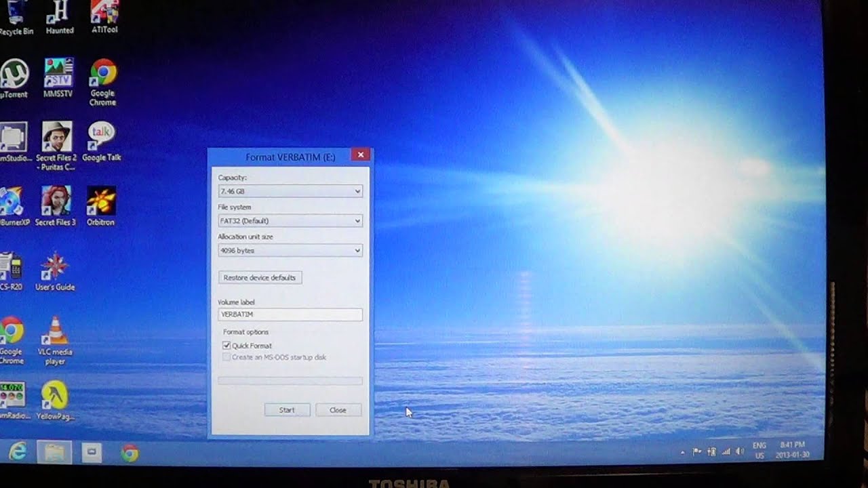The image size is (868, 488).
Task: Switch to File Explorer on taskbar
Action: [54, 452]
